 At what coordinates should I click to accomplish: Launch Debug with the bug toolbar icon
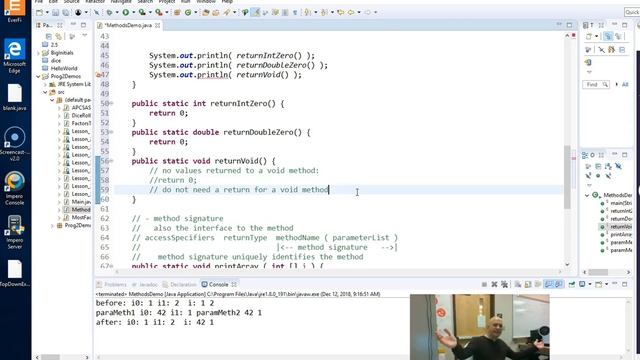click(x=109, y=13)
